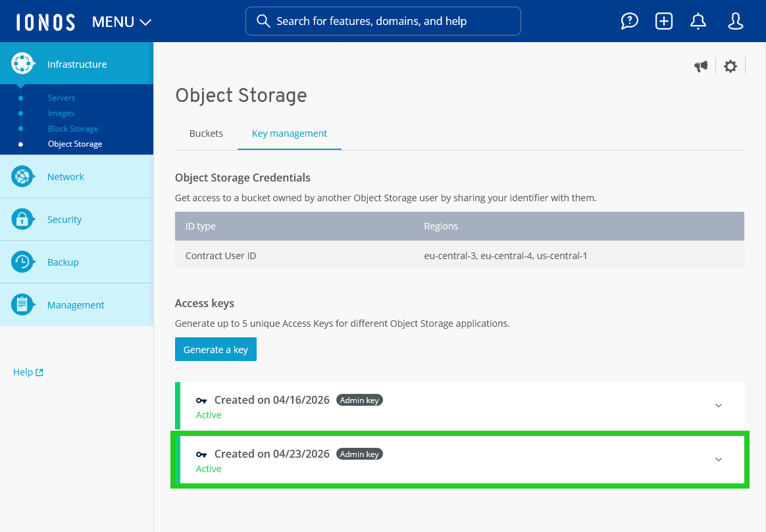This screenshot has width=766, height=532.
Task: Select the Key management tab
Action: pyautogui.click(x=290, y=133)
